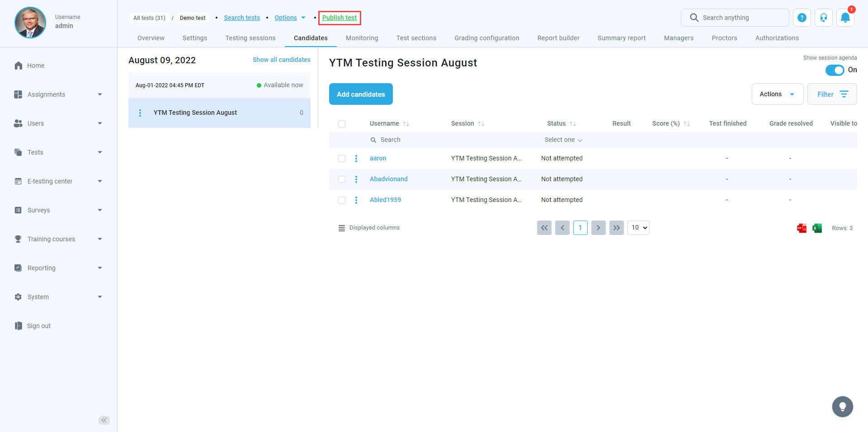This screenshot has height=432, width=868.
Task: Check the box for candidate Abadvionand
Action: (x=342, y=179)
